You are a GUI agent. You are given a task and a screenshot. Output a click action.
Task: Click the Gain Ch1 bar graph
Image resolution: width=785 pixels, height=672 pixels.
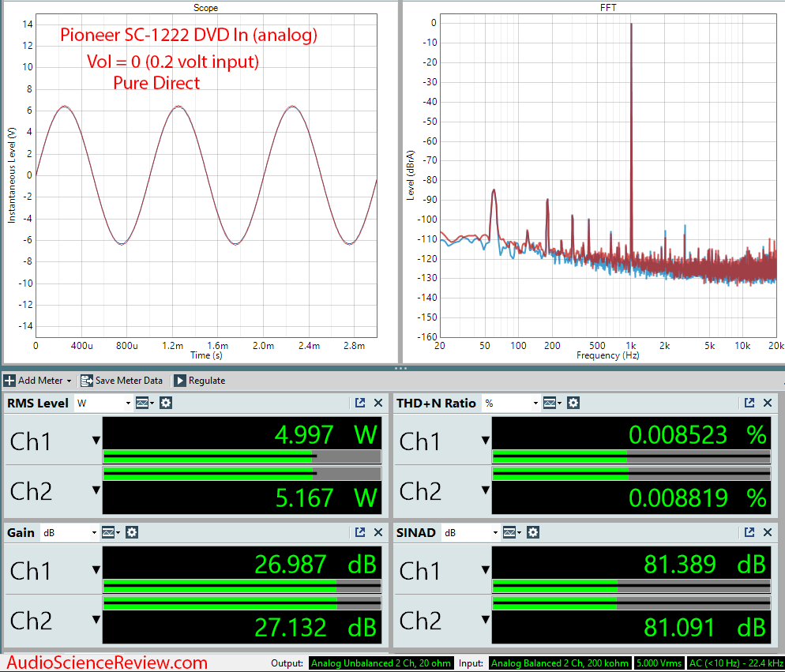click(242, 587)
